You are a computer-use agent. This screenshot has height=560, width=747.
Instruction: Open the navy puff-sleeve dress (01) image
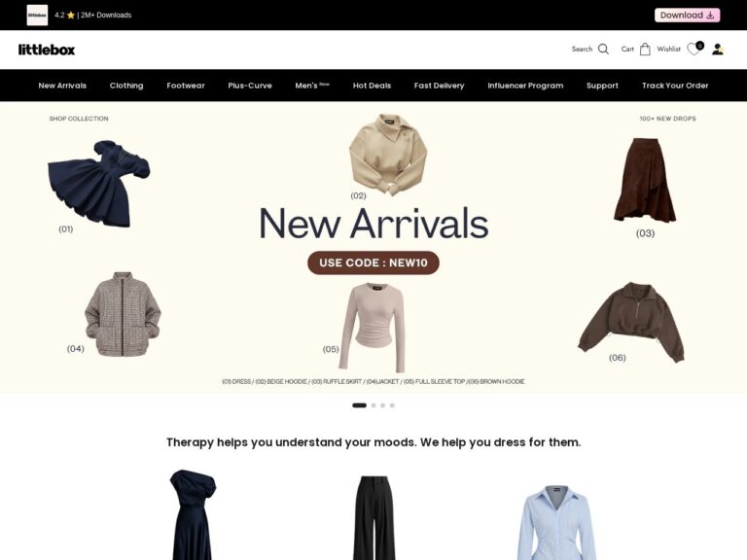(x=99, y=184)
